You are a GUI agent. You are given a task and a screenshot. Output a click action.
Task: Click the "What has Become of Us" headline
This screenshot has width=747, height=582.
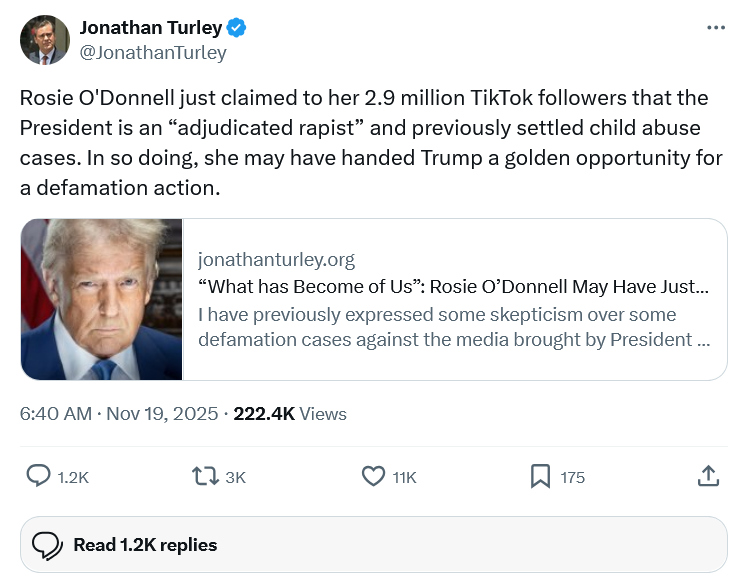tap(453, 287)
